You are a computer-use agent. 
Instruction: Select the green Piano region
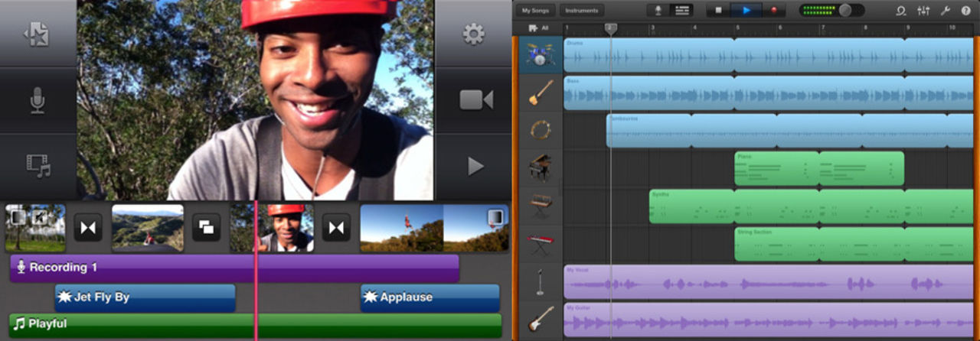819,168
